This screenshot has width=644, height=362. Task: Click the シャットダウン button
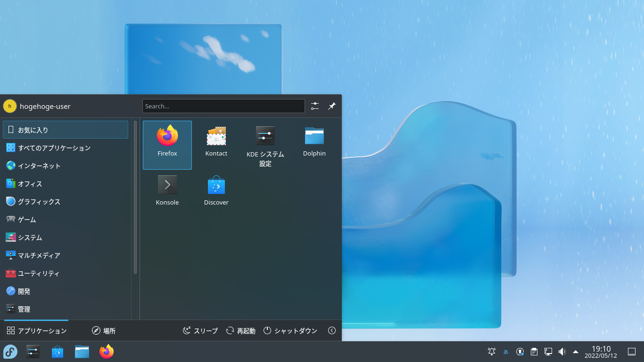290,330
